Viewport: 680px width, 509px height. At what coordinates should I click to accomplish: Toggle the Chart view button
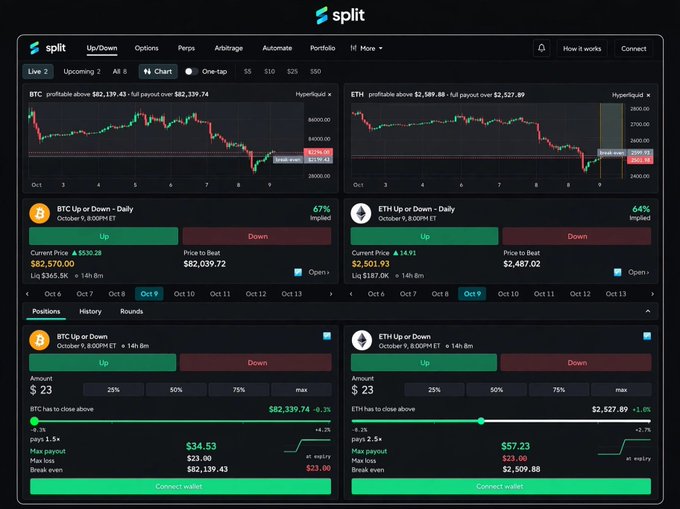point(158,72)
